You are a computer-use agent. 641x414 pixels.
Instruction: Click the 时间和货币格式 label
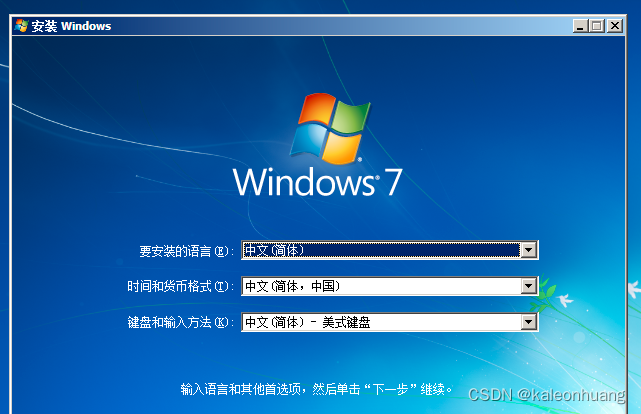point(180,286)
